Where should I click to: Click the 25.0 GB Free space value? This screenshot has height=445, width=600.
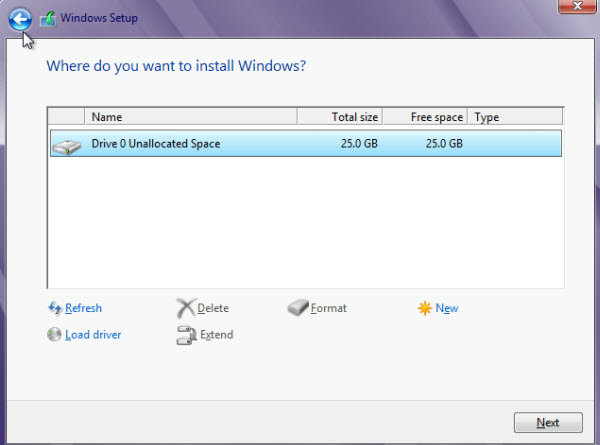(x=444, y=143)
